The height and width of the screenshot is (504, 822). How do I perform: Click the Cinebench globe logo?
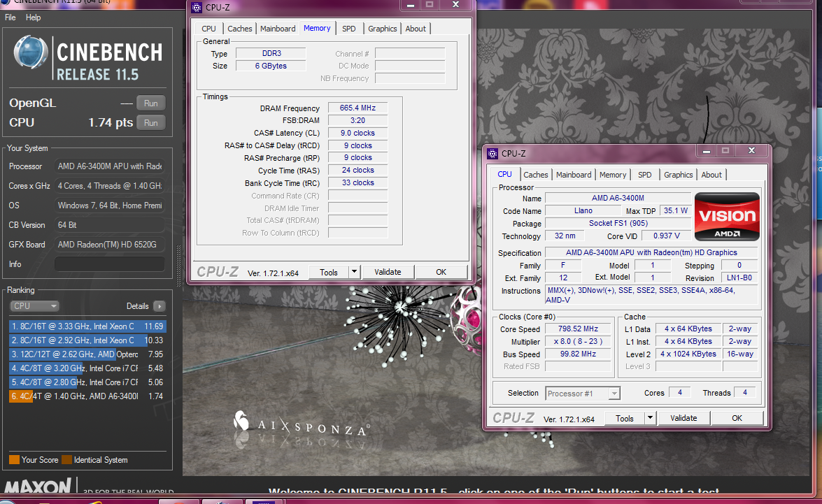(30, 52)
